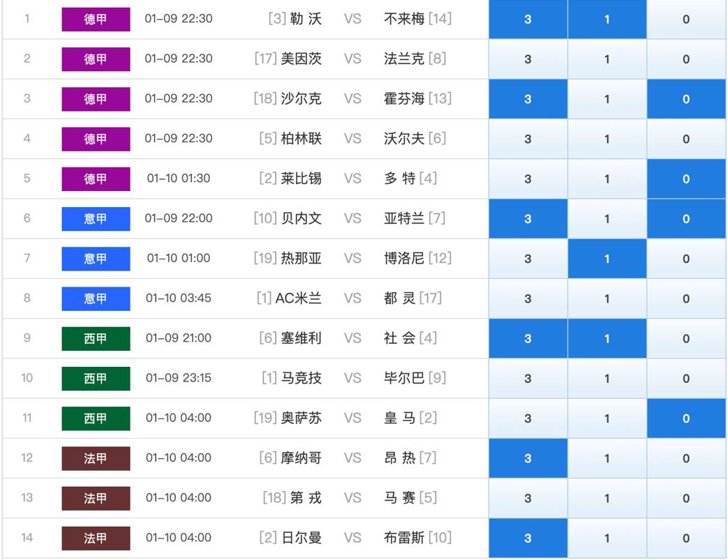This screenshot has width=728, height=560.
Task: Click the 西甲 badge for 奥萨苏 match
Action: pyautogui.click(x=96, y=418)
